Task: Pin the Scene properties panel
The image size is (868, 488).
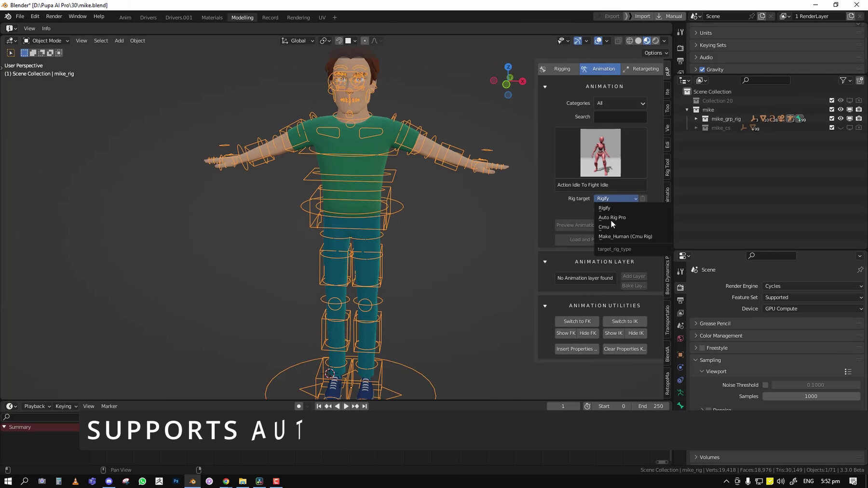Action: (860, 270)
